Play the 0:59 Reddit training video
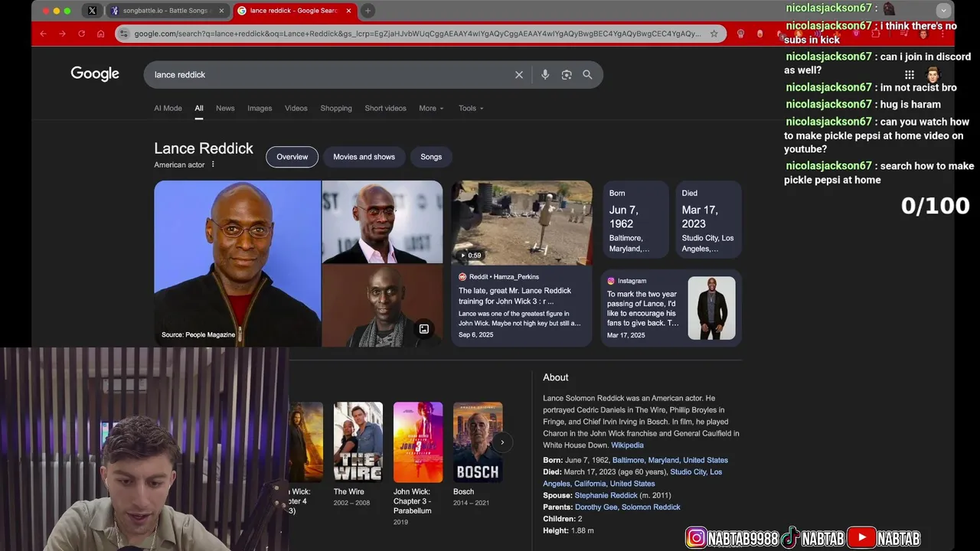 click(521, 223)
